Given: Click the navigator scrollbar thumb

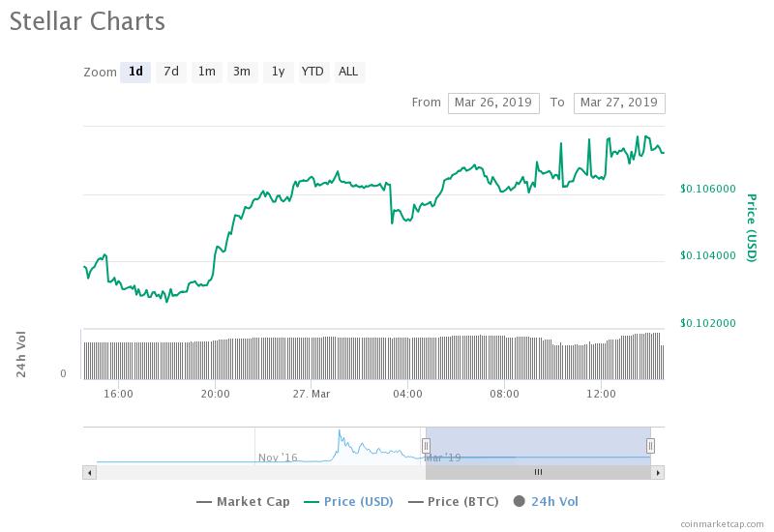Looking at the screenshot, I should point(538,473).
